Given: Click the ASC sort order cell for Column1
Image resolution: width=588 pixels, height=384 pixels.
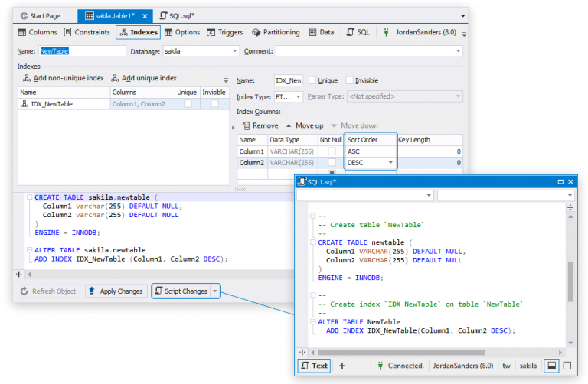Looking at the screenshot, I should 371,151.
